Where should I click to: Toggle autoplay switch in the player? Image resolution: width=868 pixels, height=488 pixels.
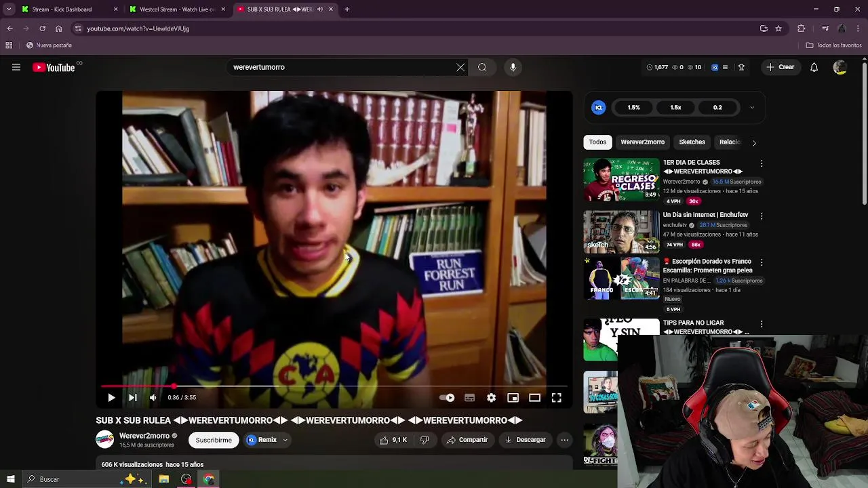coord(447,398)
